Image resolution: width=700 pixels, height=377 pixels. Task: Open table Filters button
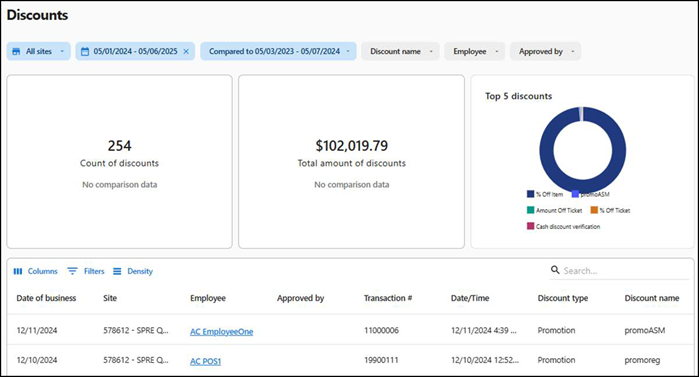coord(86,271)
